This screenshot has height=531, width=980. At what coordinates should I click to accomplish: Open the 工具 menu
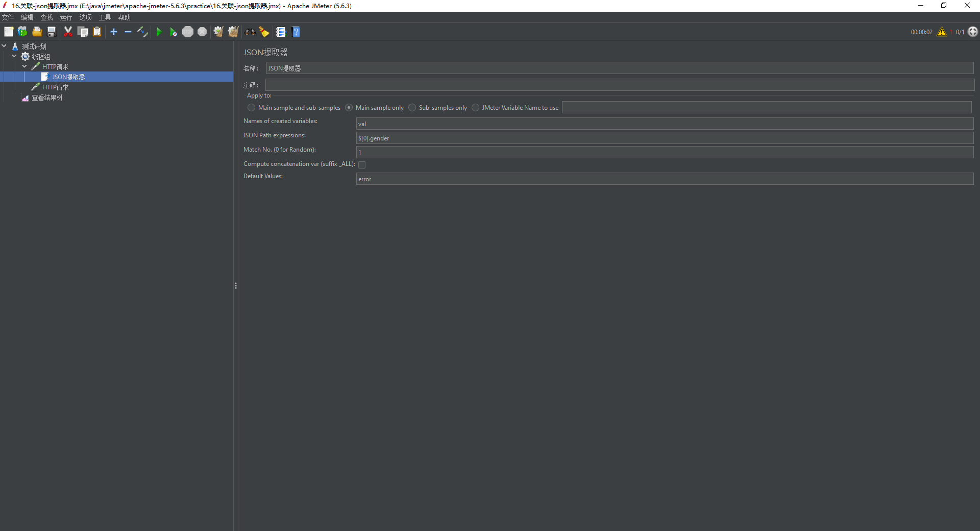tap(105, 17)
